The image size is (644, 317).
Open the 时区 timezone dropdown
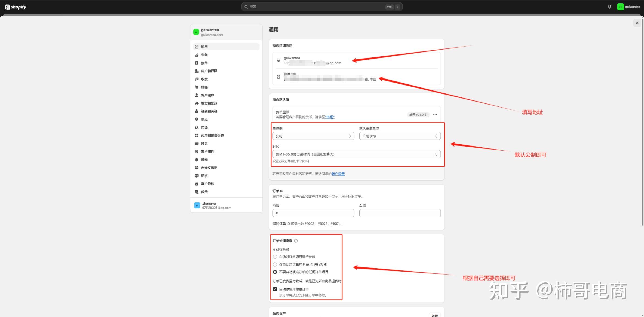[357, 154]
